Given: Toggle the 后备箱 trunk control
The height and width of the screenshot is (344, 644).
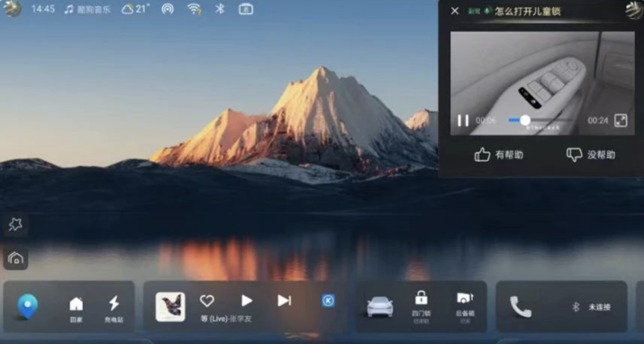Looking at the screenshot, I should tap(465, 306).
